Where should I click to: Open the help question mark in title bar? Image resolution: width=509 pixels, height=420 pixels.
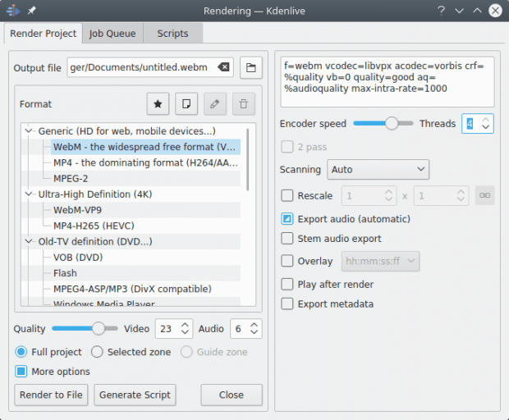[441, 11]
